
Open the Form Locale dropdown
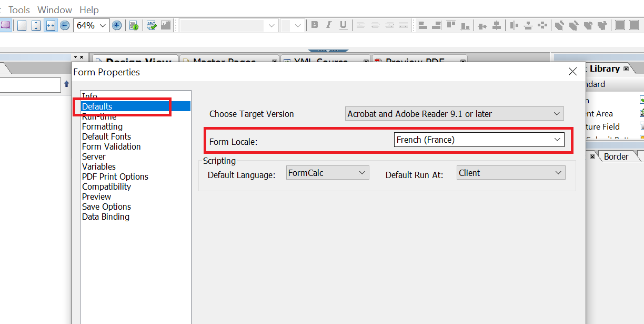click(479, 140)
